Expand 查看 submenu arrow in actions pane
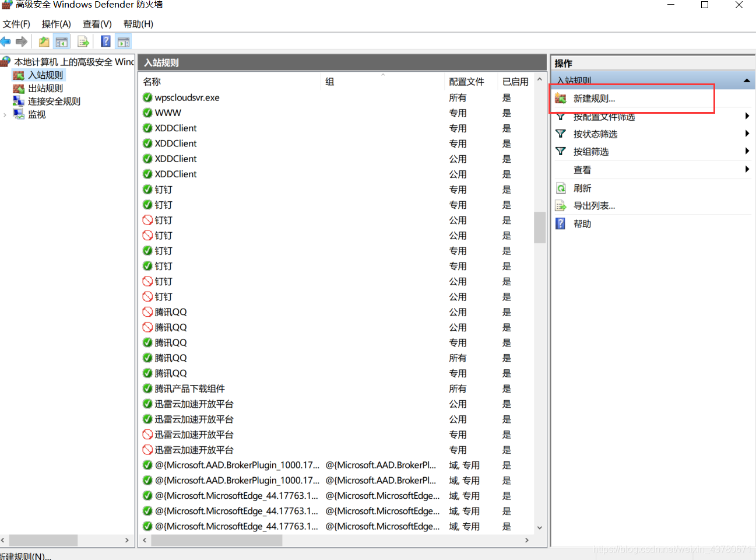Screen dimensions: 756x560 point(747,169)
